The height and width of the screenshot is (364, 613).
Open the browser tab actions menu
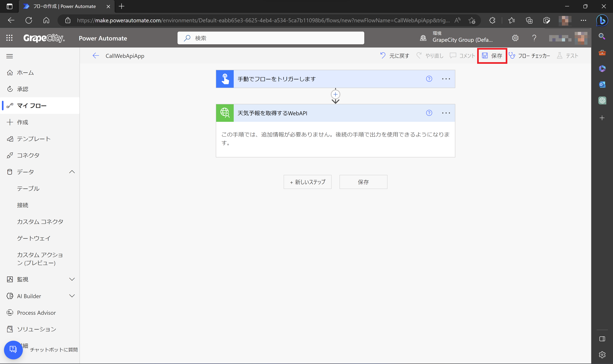coord(9,6)
